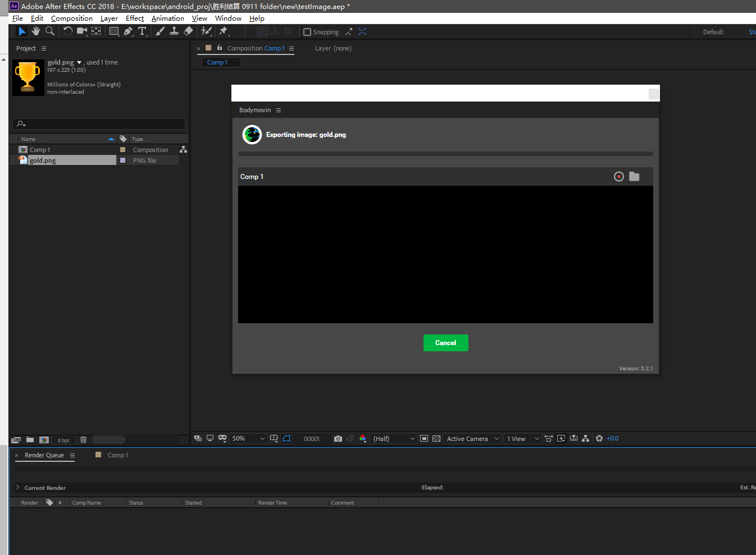Cancel the Bodymovin export
This screenshot has width=756, height=555.
(445, 343)
